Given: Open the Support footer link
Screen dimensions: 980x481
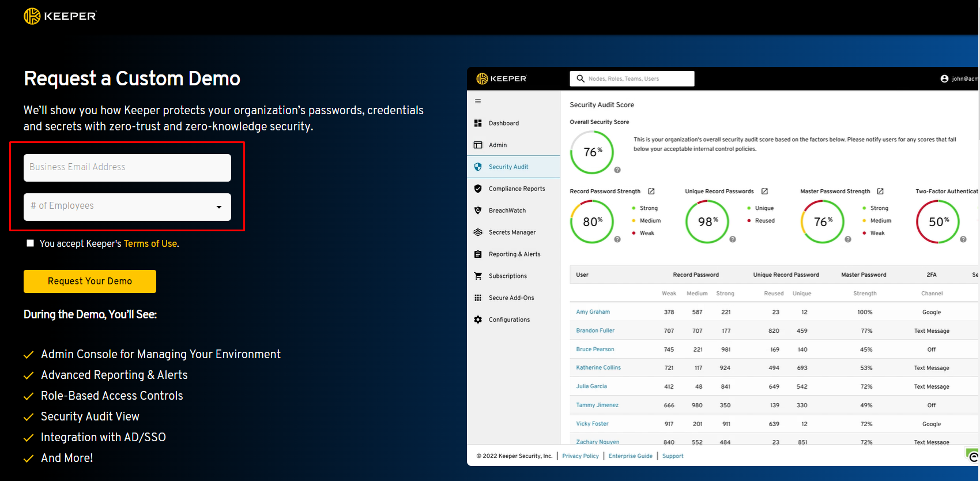Looking at the screenshot, I should [x=673, y=456].
